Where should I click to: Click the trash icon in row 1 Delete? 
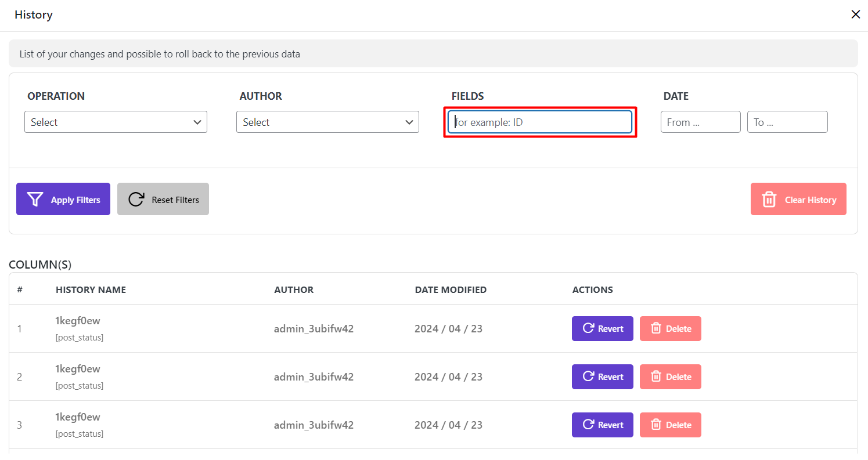pos(656,328)
